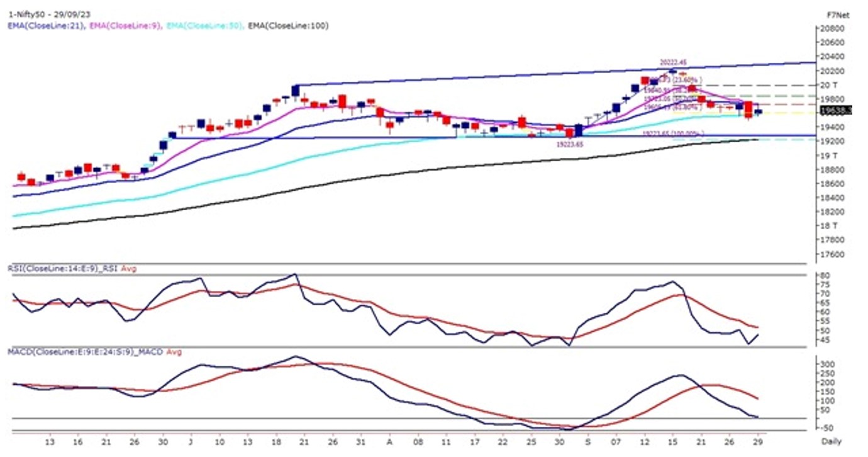This screenshot has height=457, width=868.
Task: Click the 17 date label on time axis
Action: pyautogui.click(x=475, y=441)
